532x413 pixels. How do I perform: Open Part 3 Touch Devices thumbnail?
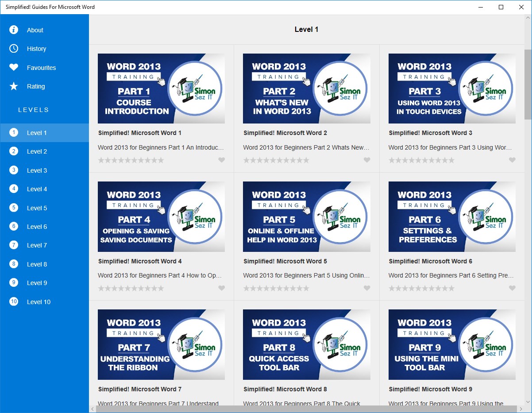point(452,89)
